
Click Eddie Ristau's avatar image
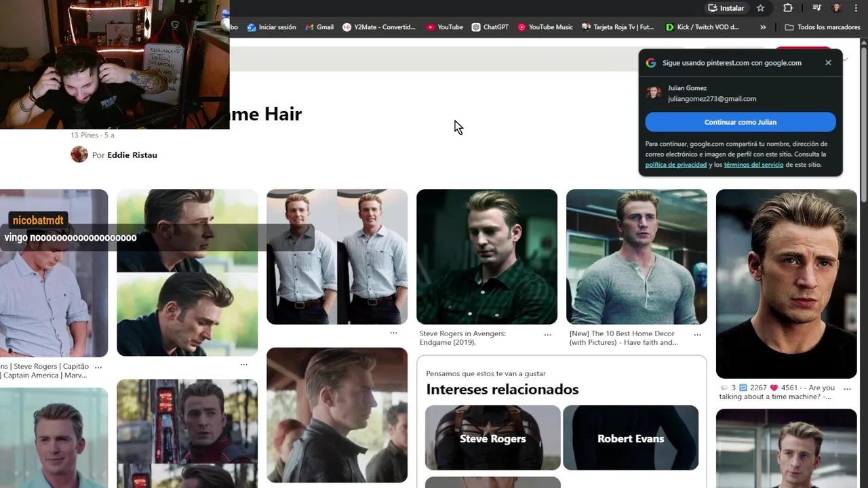click(79, 155)
